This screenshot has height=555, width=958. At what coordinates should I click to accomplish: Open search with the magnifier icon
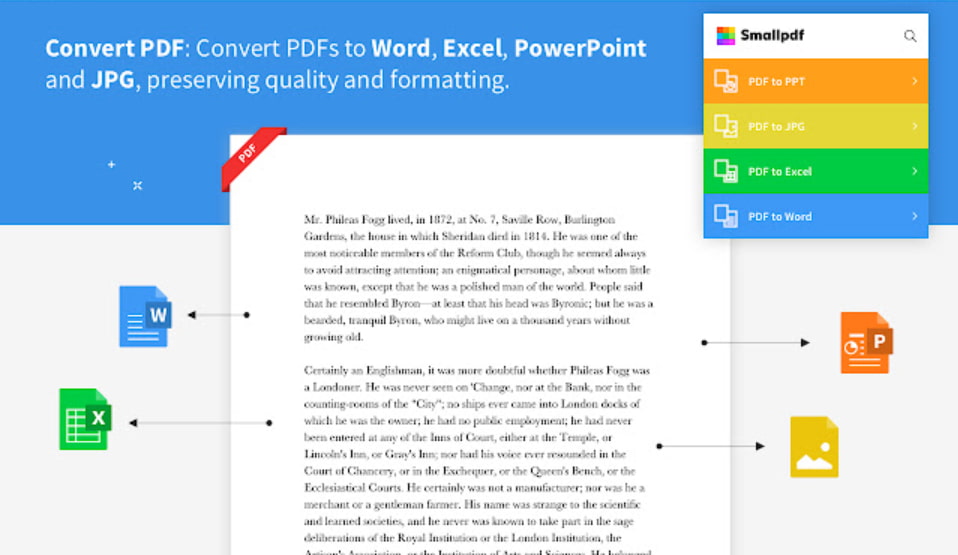pos(910,36)
